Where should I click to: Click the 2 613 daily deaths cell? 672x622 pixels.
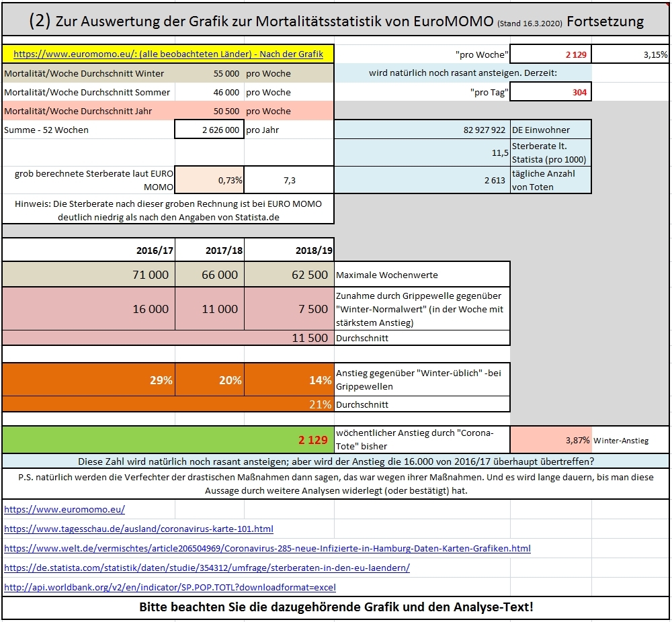422,180
